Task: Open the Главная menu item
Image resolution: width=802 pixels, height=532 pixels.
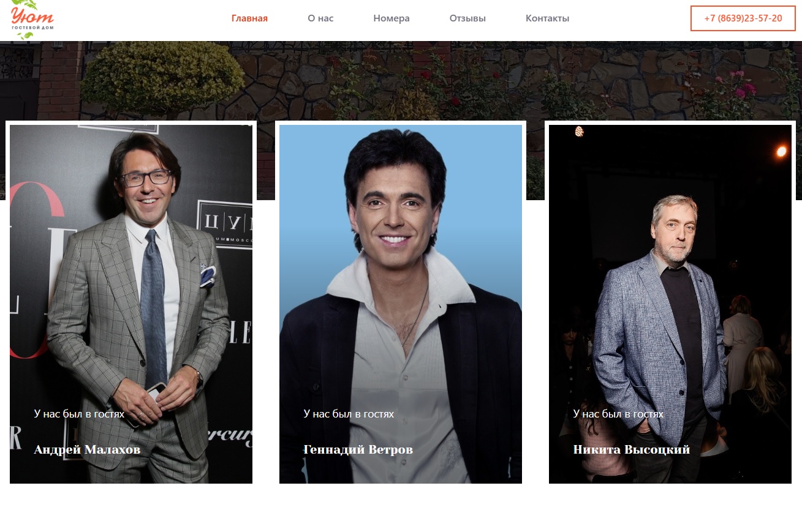Action: coord(249,18)
